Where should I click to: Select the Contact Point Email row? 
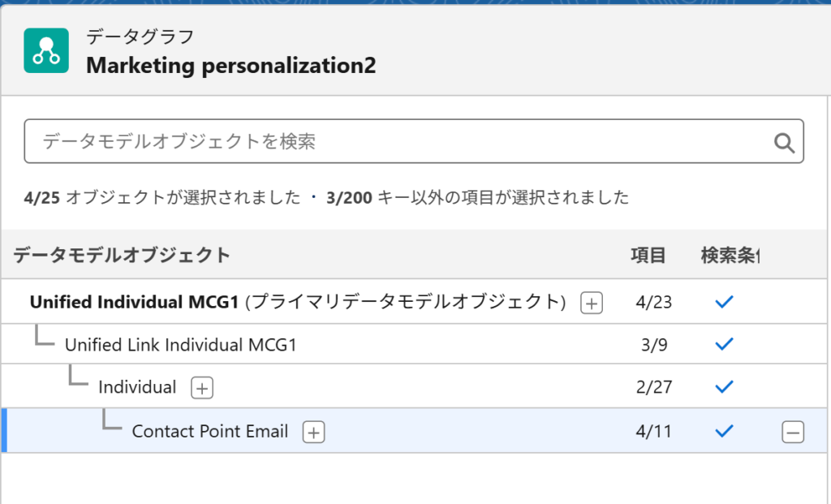(414, 430)
